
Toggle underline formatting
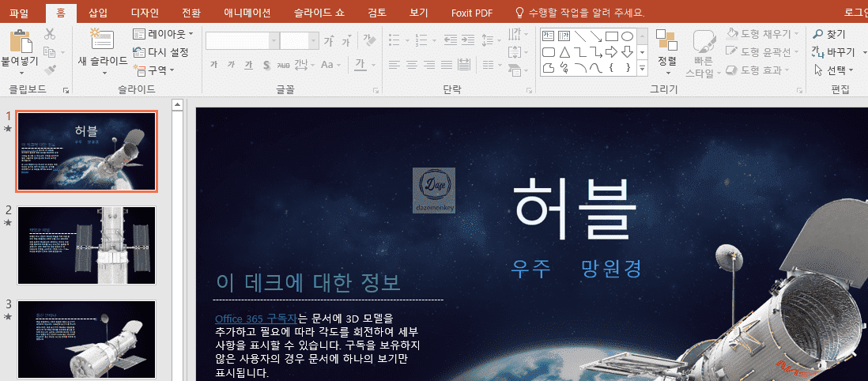[249, 66]
